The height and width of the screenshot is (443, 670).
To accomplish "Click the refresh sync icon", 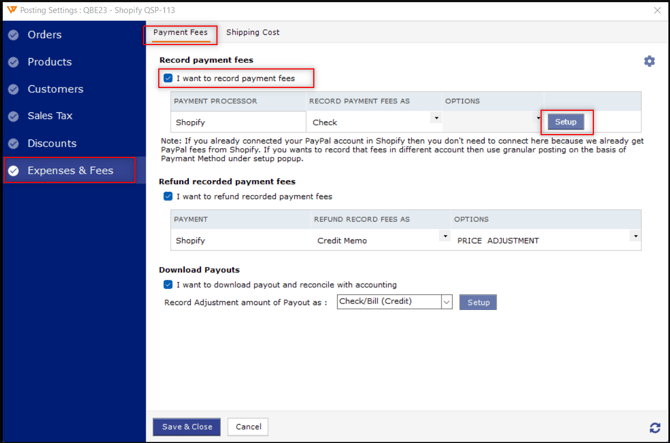I will 655,428.
